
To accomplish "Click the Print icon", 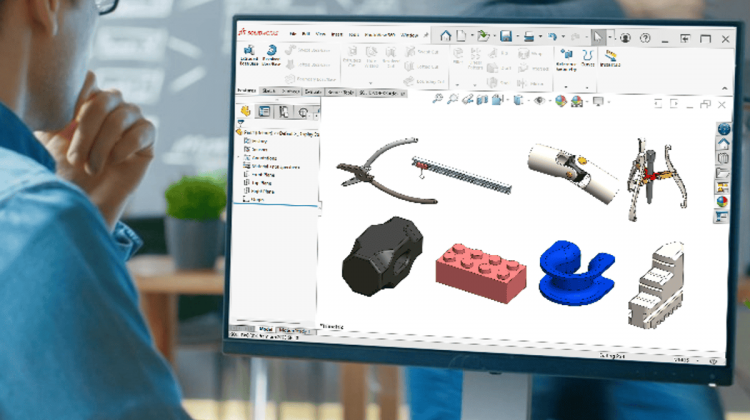I will pyautogui.click(x=529, y=36).
